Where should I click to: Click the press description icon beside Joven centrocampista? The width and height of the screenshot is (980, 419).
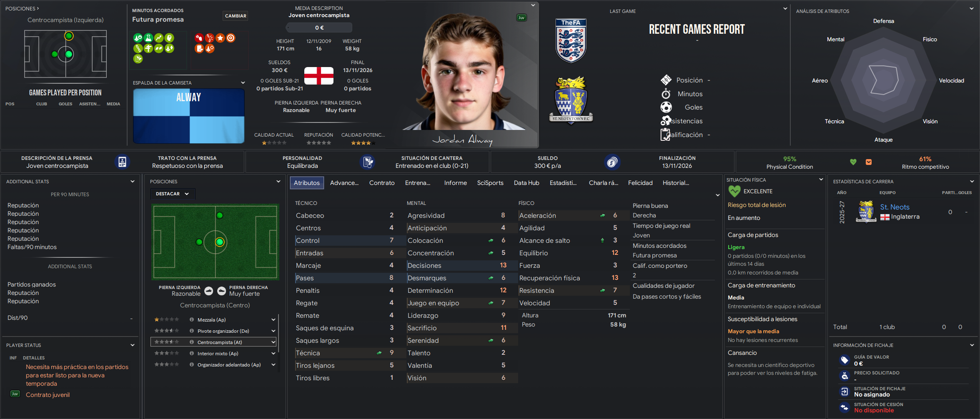(122, 162)
